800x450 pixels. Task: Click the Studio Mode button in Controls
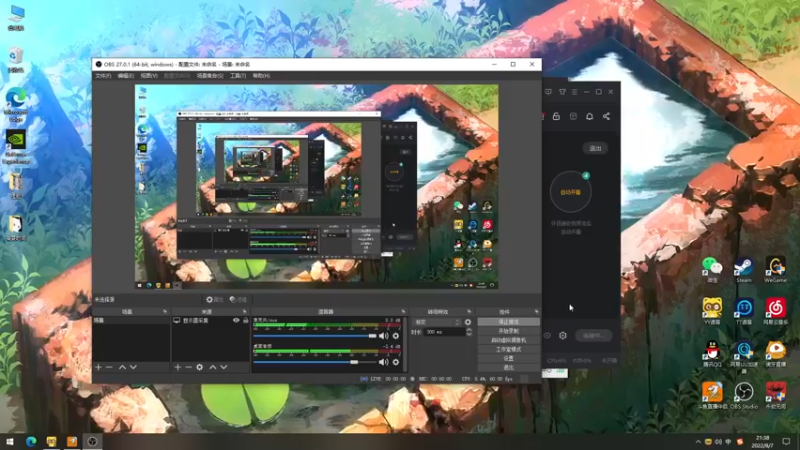coord(508,349)
